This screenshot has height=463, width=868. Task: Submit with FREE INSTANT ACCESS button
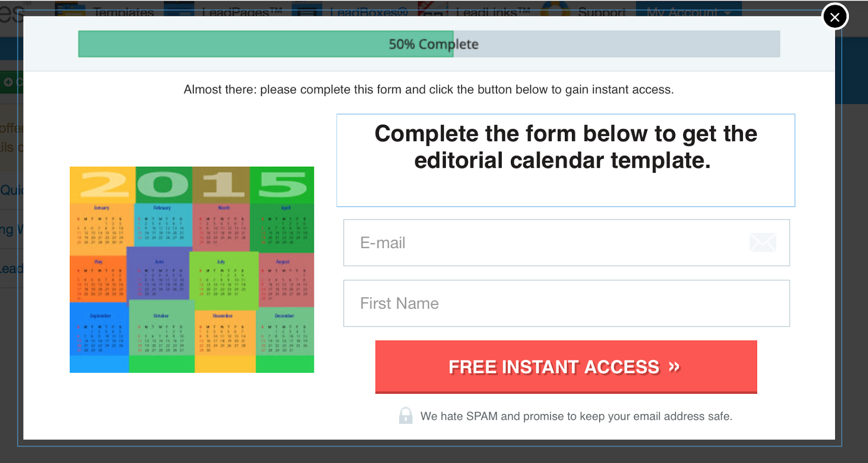tap(566, 367)
